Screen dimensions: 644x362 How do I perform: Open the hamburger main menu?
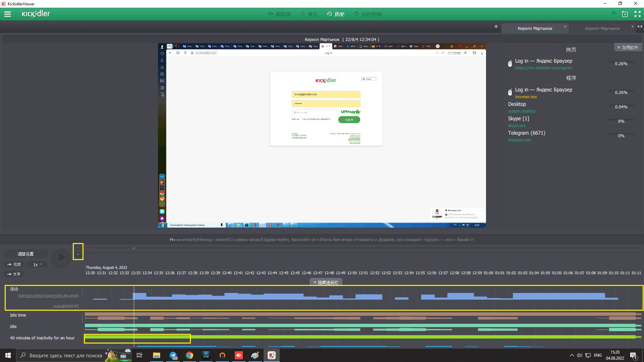[7, 14]
